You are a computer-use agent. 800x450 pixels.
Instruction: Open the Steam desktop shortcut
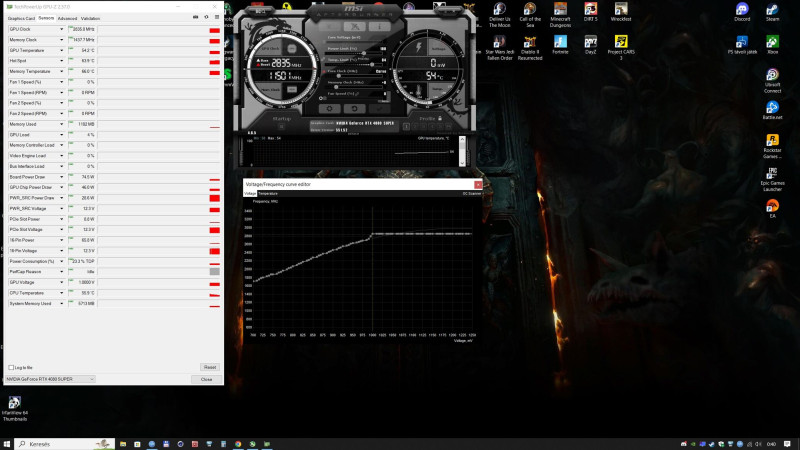[772, 10]
